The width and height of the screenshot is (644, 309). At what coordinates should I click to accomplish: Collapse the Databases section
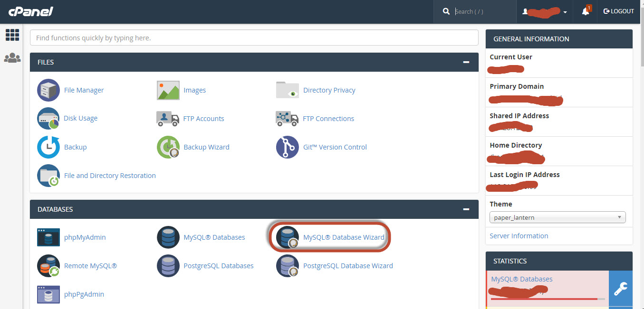pos(466,209)
